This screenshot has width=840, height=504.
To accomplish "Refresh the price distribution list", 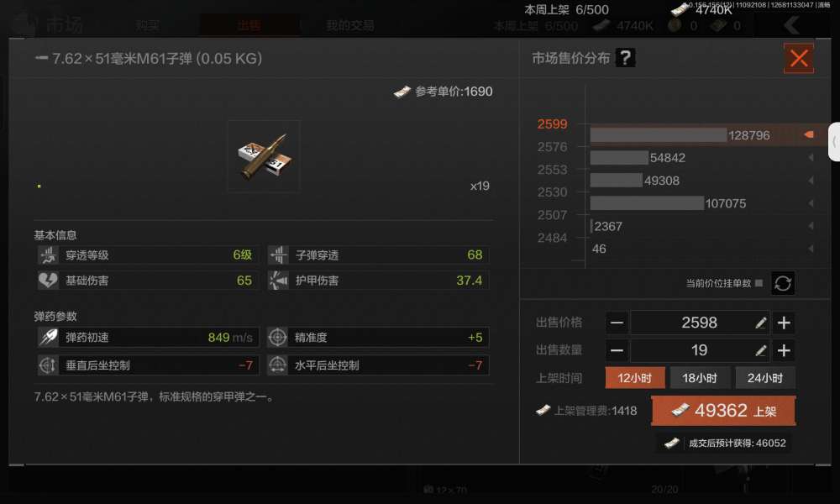I will click(x=783, y=283).
